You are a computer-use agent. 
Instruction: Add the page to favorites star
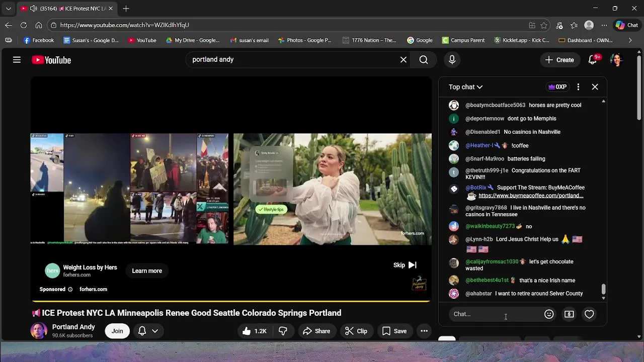click(544, 25)
